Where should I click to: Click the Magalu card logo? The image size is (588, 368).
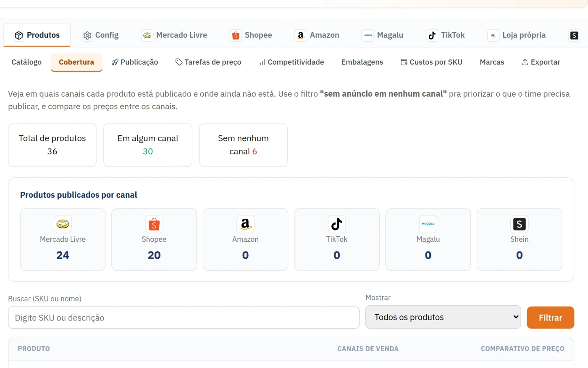[x=428, y=224]
